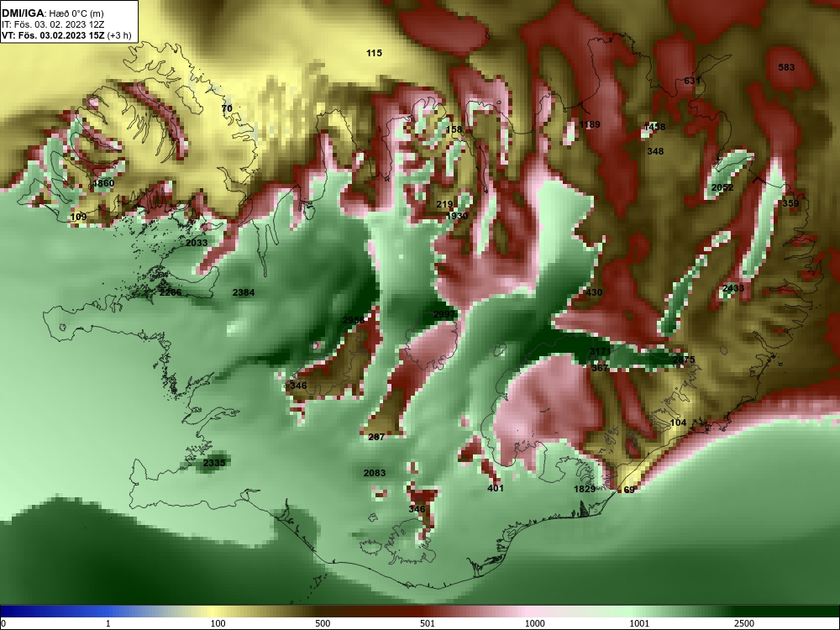Click the 348 map value

(x=655, y=151)
